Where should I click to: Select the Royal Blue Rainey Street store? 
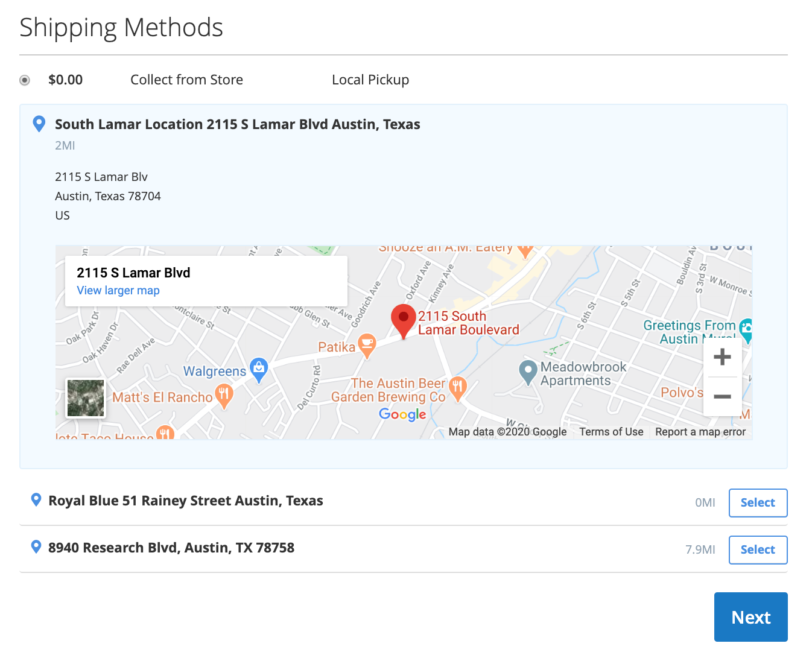coord(758,503)
